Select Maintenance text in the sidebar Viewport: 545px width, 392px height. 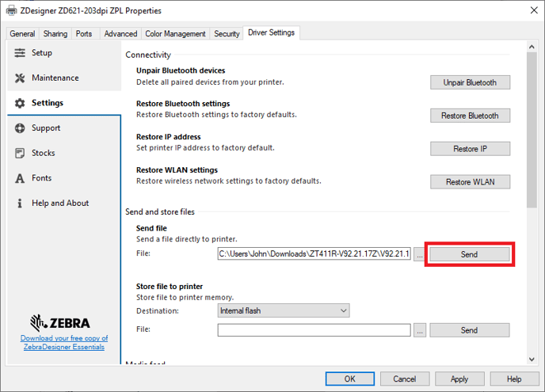click(55, 78)
